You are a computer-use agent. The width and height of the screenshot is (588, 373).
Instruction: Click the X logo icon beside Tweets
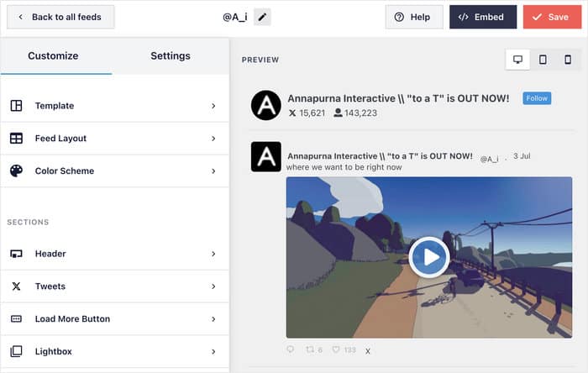16,286
